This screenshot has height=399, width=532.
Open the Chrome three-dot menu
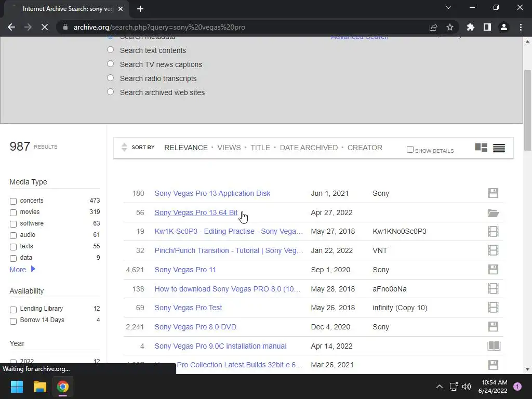pyautogui.click(x=521, y=27)
